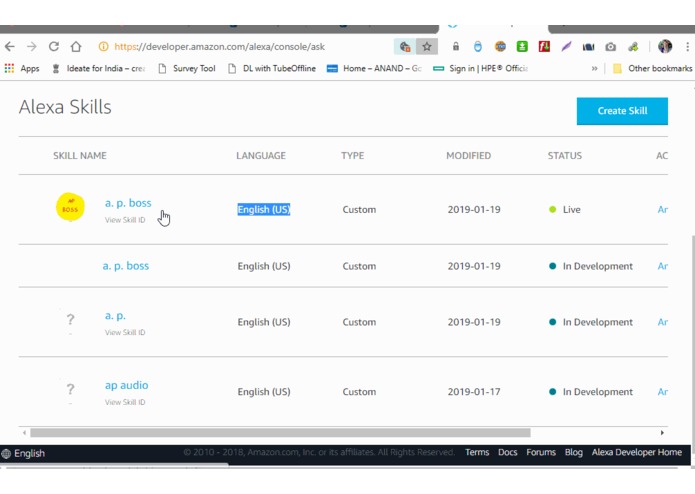Click the question mark icon beside a. p.
Viewport: 695px width, 494px height.
tap(70, 319)
